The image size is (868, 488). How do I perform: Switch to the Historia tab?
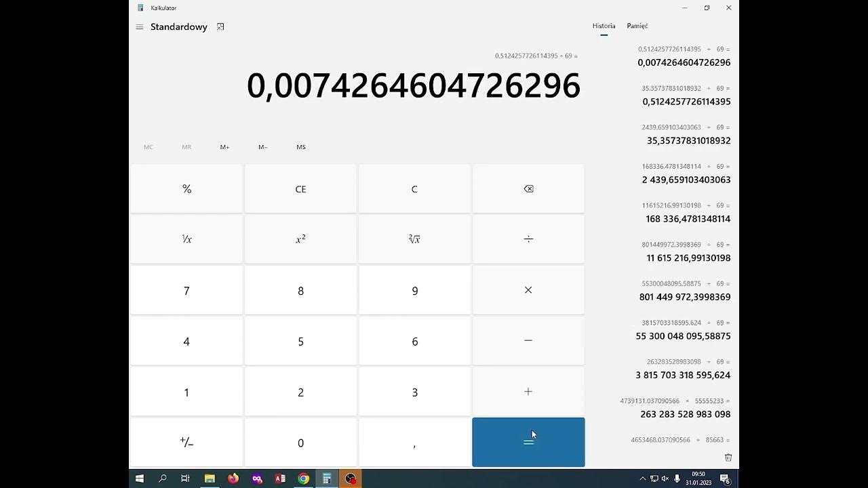click(x=604, y=26)
